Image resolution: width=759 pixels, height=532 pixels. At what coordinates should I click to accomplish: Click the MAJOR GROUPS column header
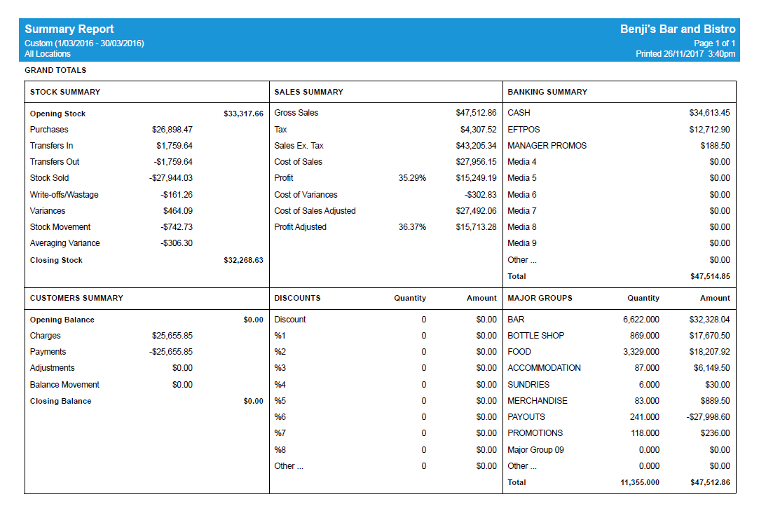pos(540,298)
